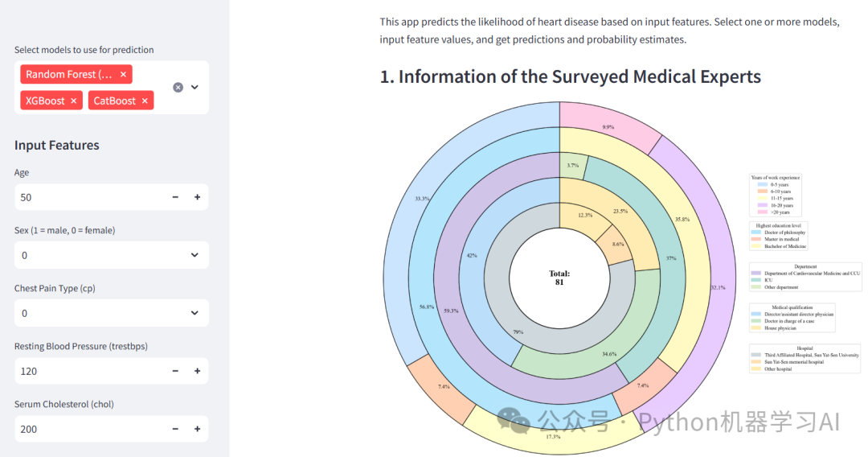Increase the Serum Cholesterol value

pos(197,429)
